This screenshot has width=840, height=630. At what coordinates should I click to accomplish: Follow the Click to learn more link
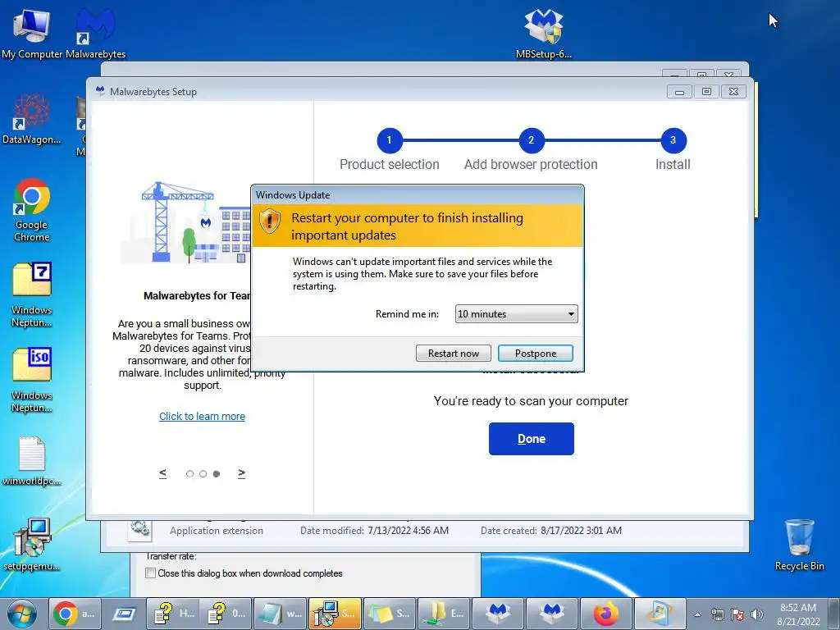point(202,416)
